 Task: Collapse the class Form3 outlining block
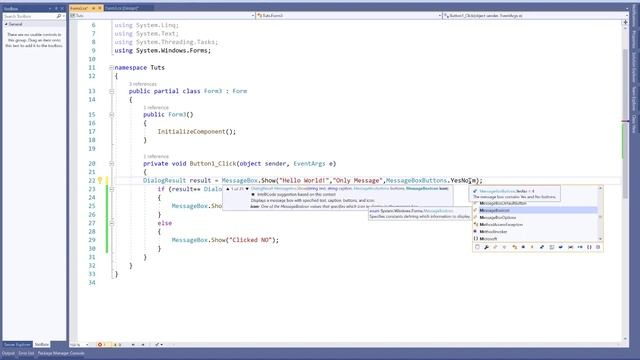[111, 91]
